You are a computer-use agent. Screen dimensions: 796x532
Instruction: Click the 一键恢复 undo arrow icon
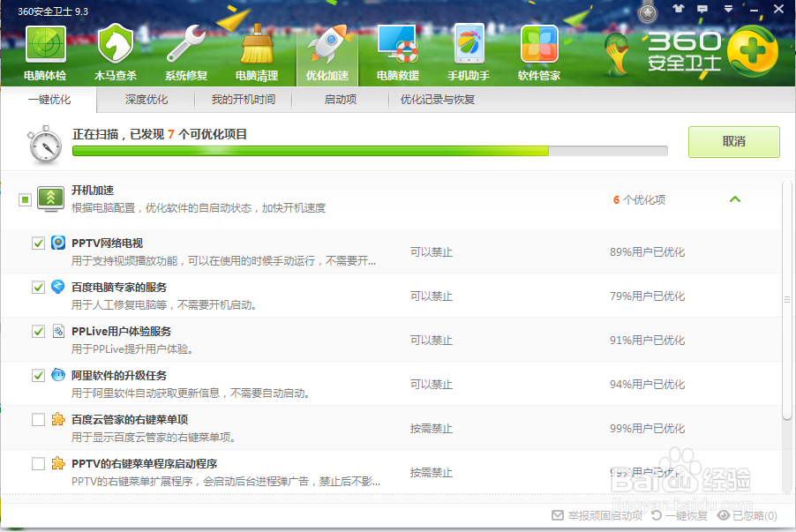[657, 515]
